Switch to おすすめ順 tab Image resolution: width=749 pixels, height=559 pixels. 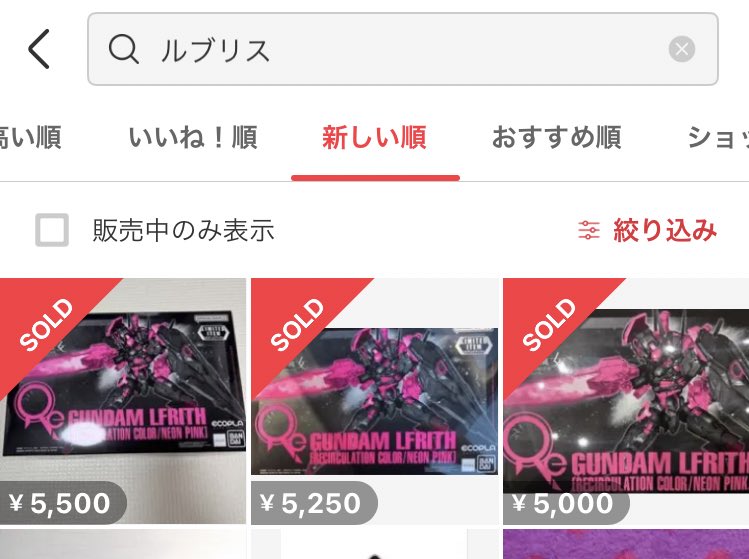(557, 138)
